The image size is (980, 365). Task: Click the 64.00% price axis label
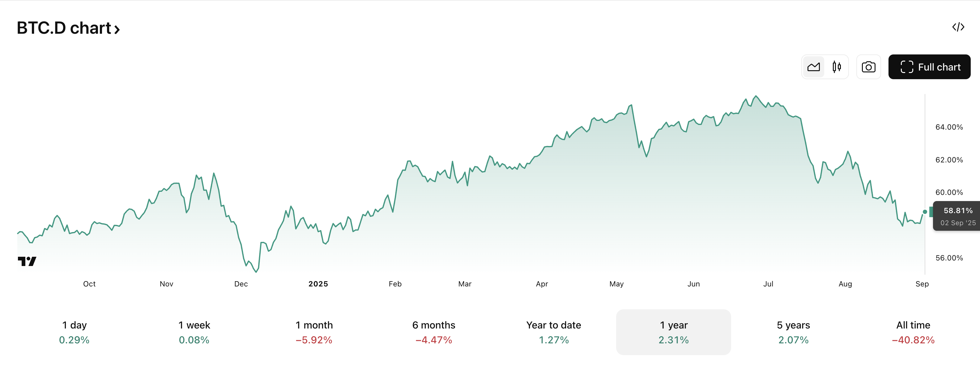(949, 127)
